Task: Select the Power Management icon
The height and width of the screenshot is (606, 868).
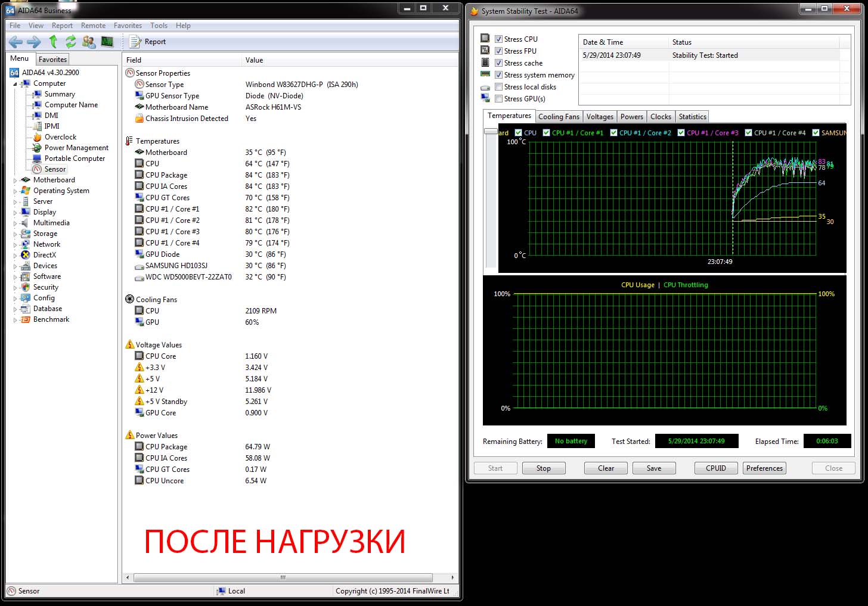Action: click(38, 148)
